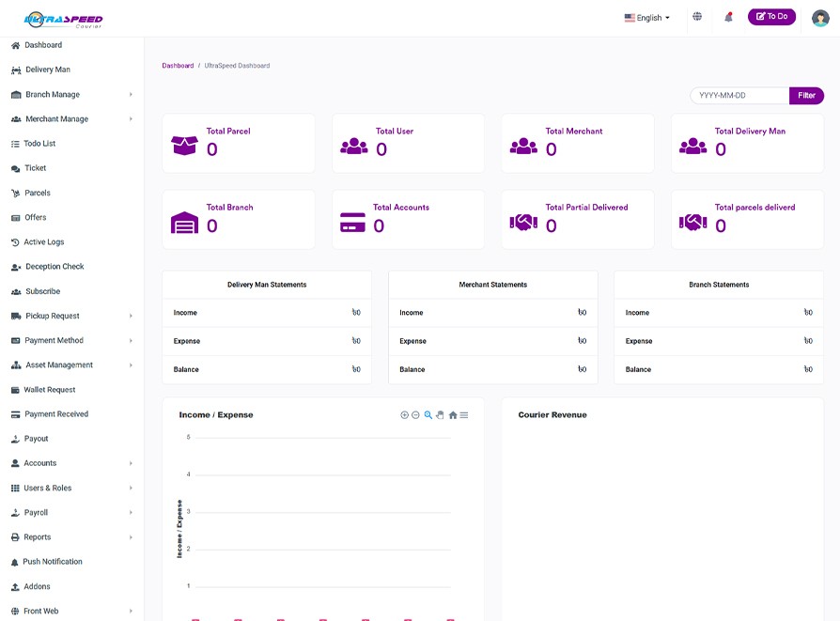Open the chart hamburger export menu
Viewport: 840px width, 621px height.
pos(464,415)
